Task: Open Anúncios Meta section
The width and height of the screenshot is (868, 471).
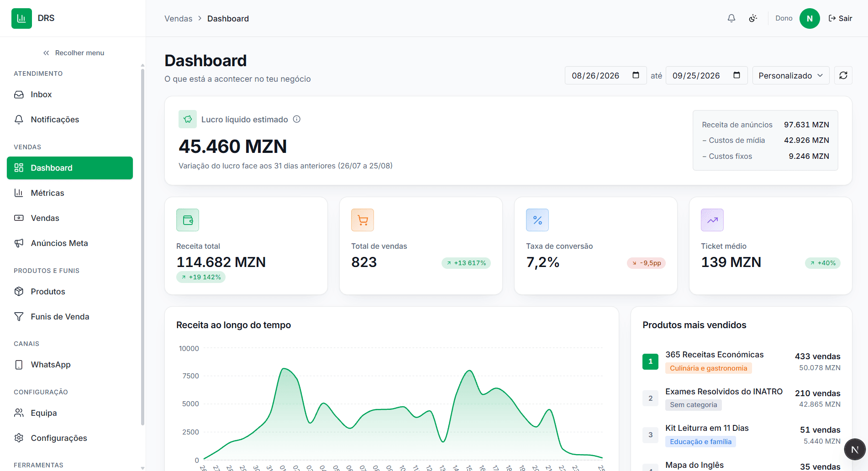Action: pyautogui.click(x=70, y=243)
